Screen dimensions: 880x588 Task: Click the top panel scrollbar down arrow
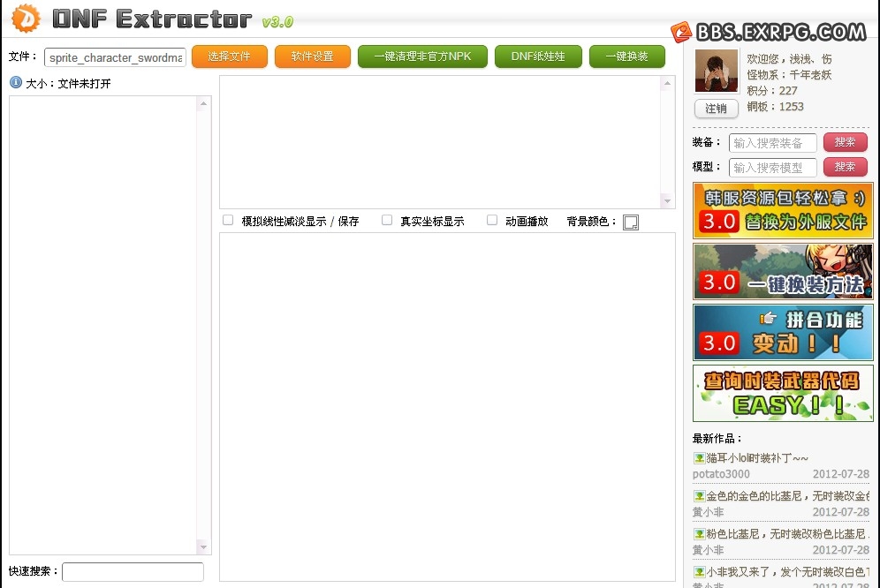click(x=667, y=201)
